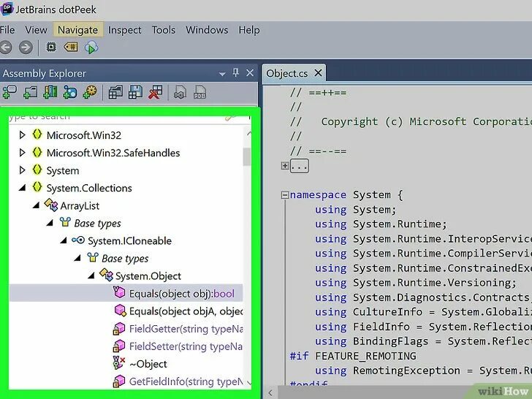532x399 pixels.
Task: Toggle the Assembly Explorer pin icon
Action: 236,72
